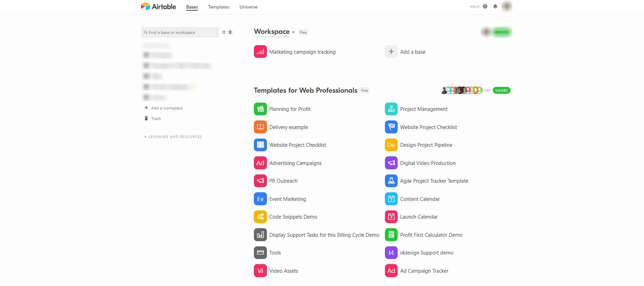Open Event Marketing base icon
The image size is (644, 286).
[260, 199]
